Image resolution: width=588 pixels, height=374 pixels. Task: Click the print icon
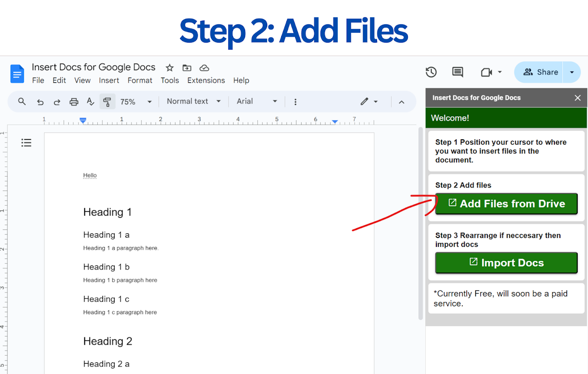pyautogui.click(x=74, y=101)
